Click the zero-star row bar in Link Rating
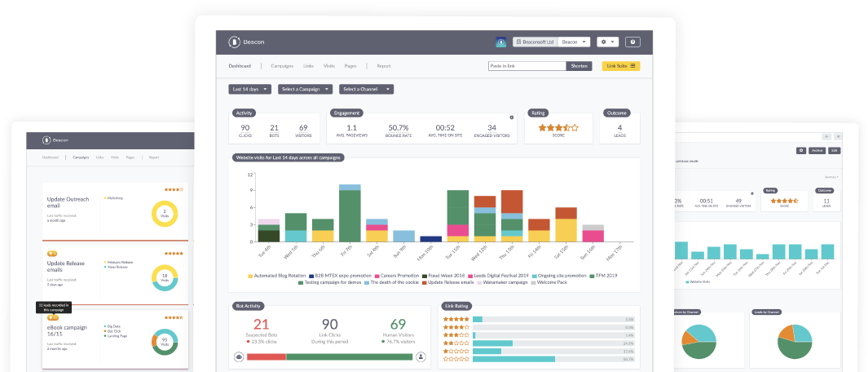This screenshot has width=868, height=372. (x=514, y=359)
